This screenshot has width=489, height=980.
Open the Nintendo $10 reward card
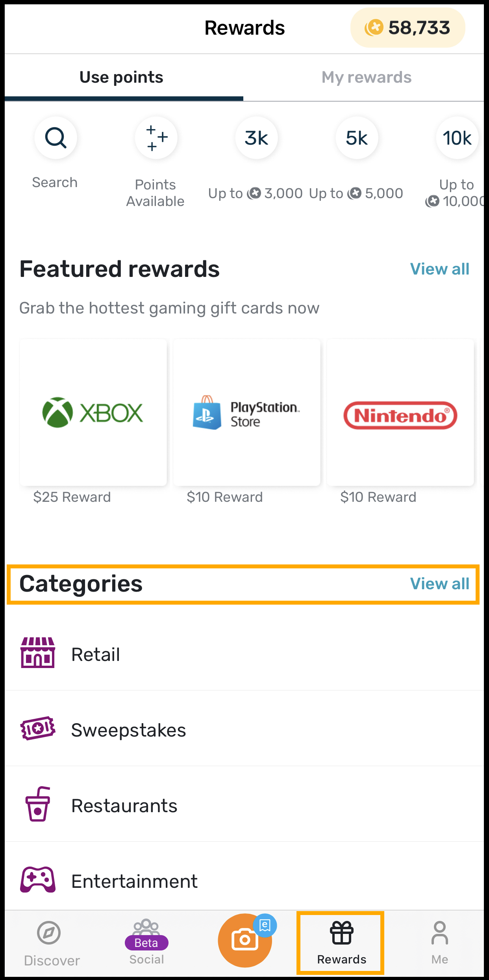point(400,412)
